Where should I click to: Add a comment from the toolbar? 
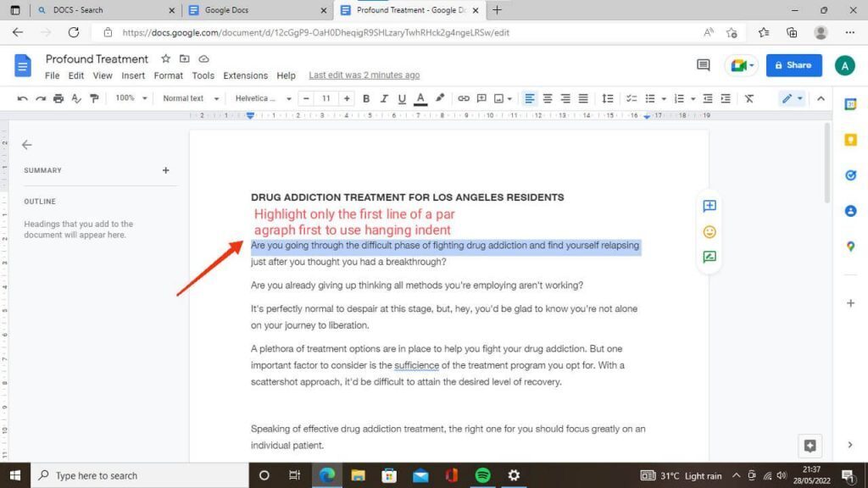click(x=481, y=98)
